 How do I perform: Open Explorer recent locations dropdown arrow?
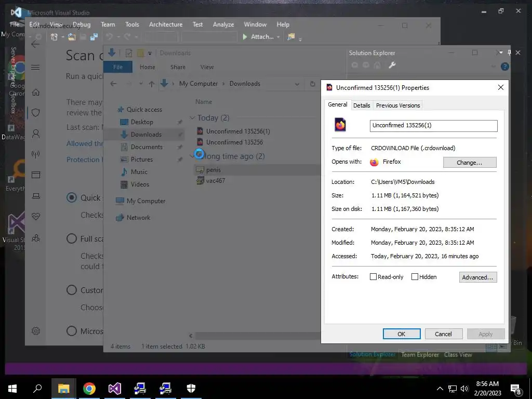point(140,84)
